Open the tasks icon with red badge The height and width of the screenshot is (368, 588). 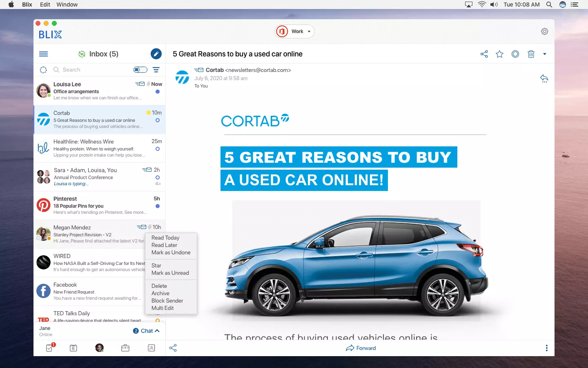tap(50, 348)
